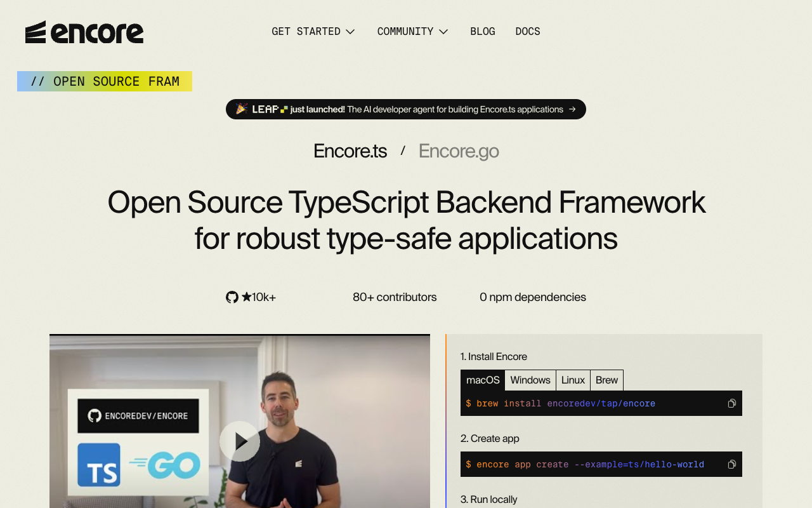The image size is (812, 508).
Task: Play the intro video
Action: click(240, 441)
